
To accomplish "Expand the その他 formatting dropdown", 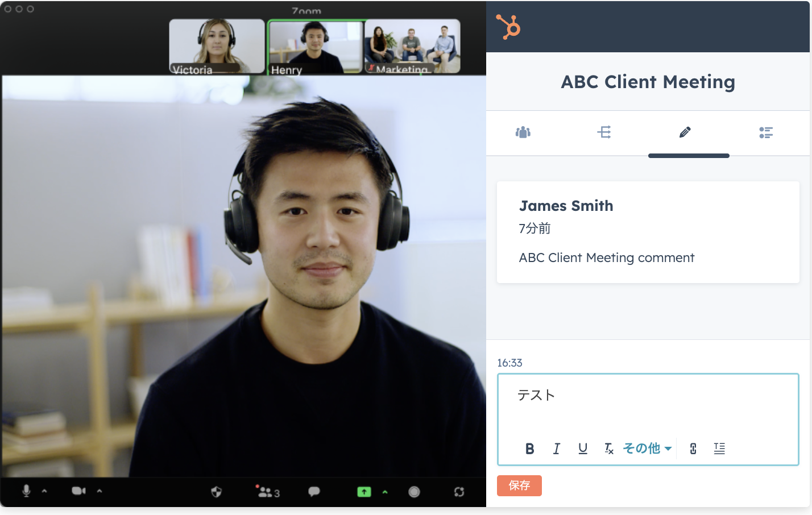I will (647, 448).
